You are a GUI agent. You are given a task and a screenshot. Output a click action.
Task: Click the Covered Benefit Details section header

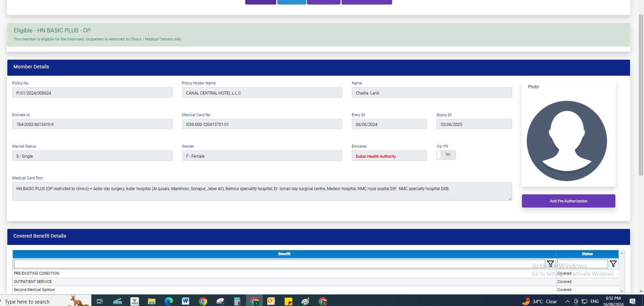tap(319, 237)
